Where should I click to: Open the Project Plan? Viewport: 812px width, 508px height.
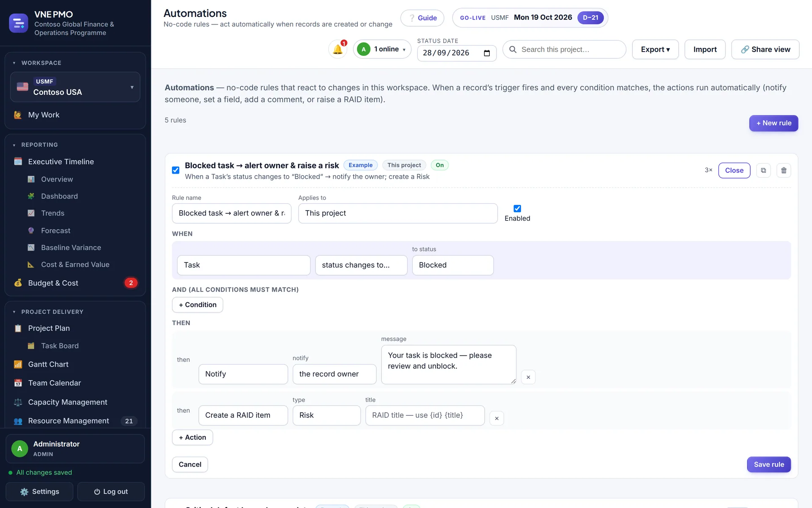pos(75,328)
